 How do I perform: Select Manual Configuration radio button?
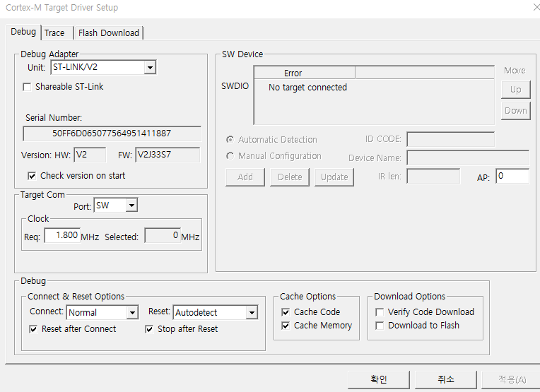(230, 156)
